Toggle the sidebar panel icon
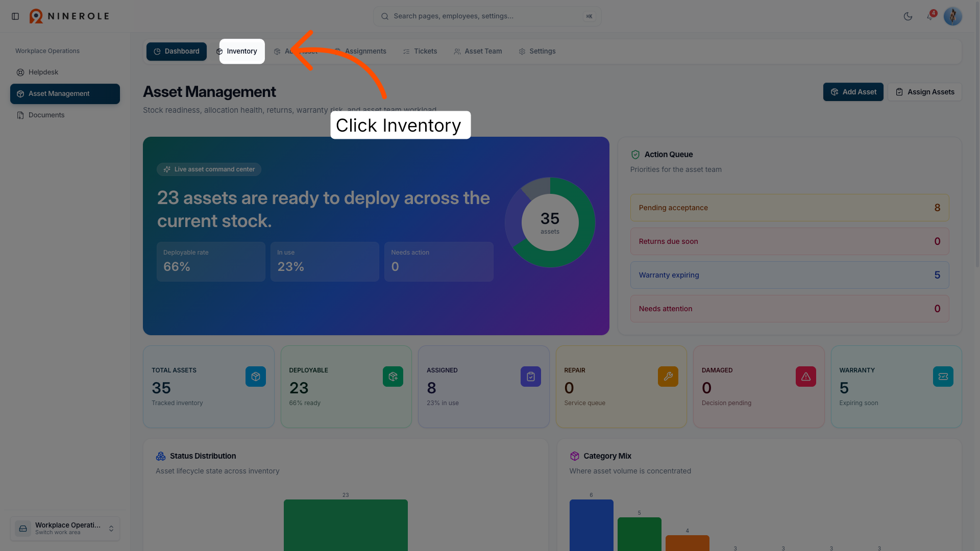 [x=15, y=16]
